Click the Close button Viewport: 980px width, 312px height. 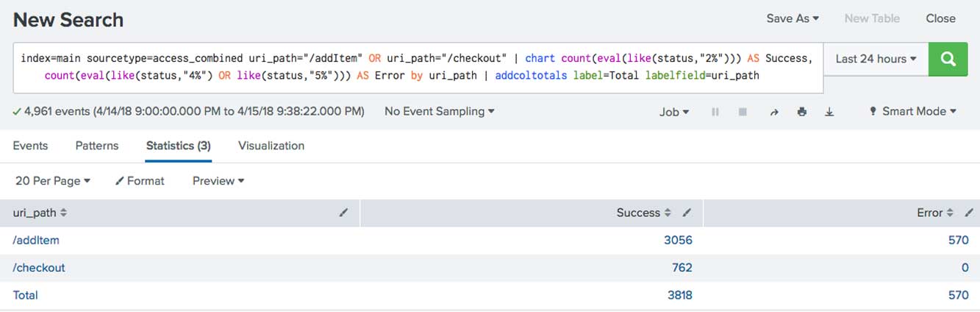(940, 18)
